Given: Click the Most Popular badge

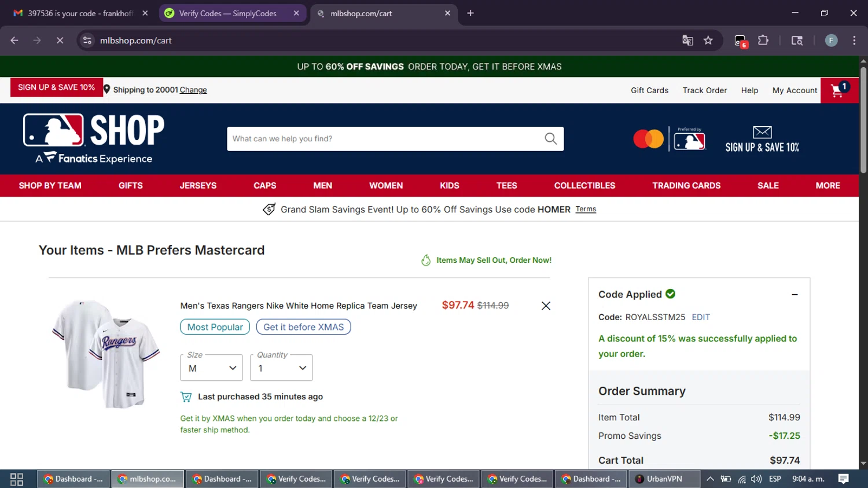Looking at the screenshot, I should pos(215,327).
